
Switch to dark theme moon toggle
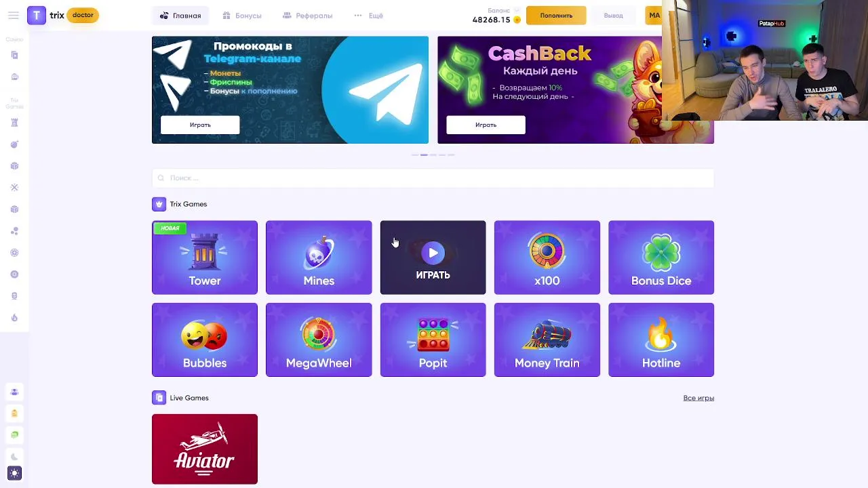click(14, 457)
